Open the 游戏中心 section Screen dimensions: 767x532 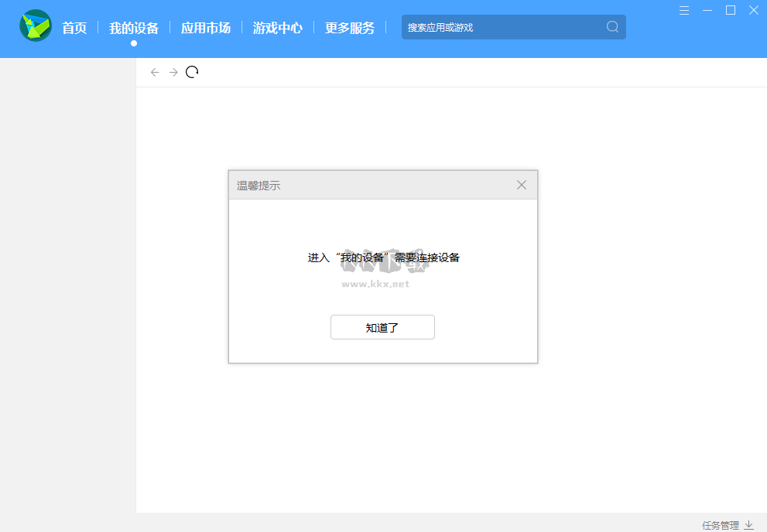[277, 26]
